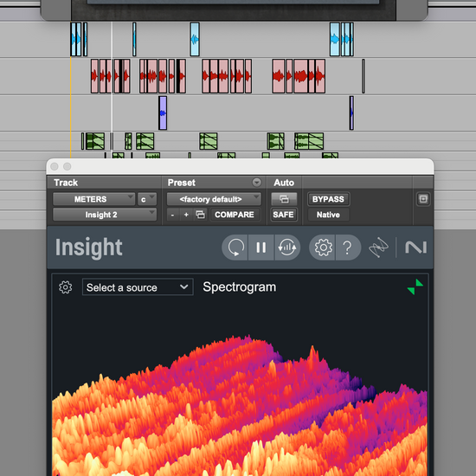
Task: Open the Insight help question mark
Action: (348, 248)
